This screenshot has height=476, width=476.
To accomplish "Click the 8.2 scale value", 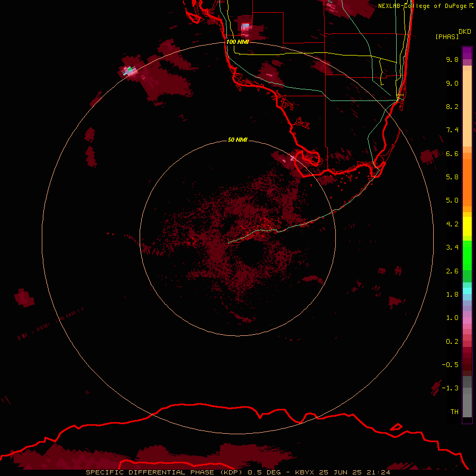I will click(452, 106).
